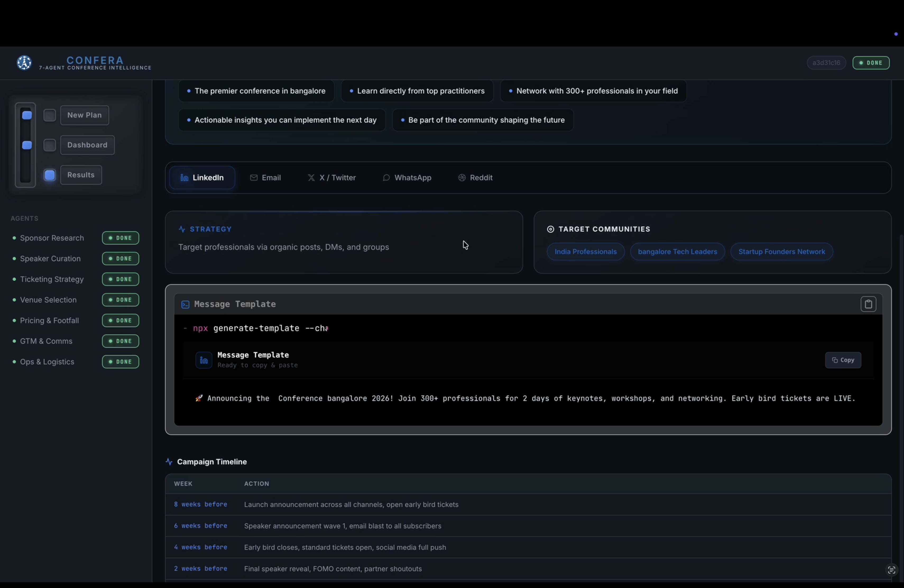Click "Be part of the community" chip
904x588 pixels.
tap(483, 120)
